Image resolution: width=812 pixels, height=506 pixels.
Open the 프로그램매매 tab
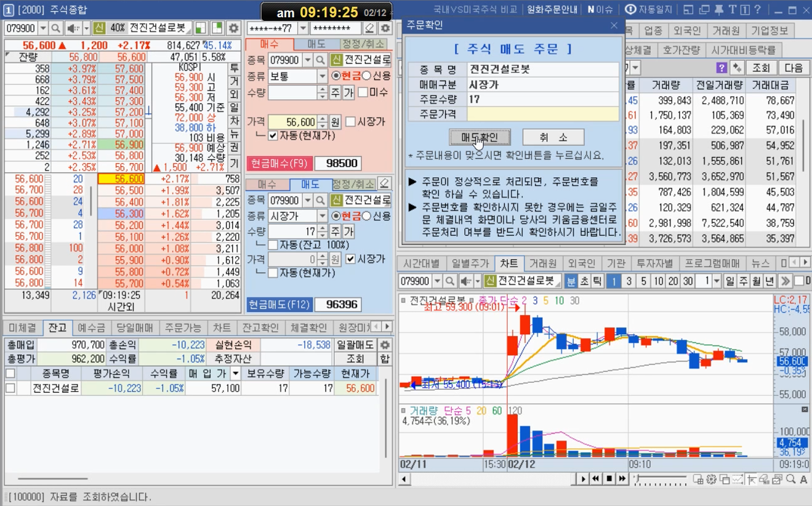tap(714, 263)
